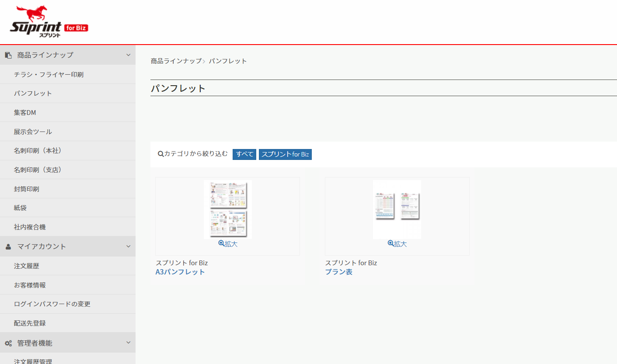Image resolution: width=617 pixels, height=364 pixels.
Task: Click 商品ラインナップ breadcrumb link
Action: pyautogui.click(x=176, y=61)
